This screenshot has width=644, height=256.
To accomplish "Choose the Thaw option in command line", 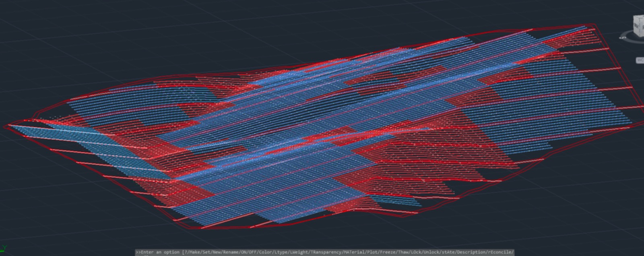I will point(403,252).
